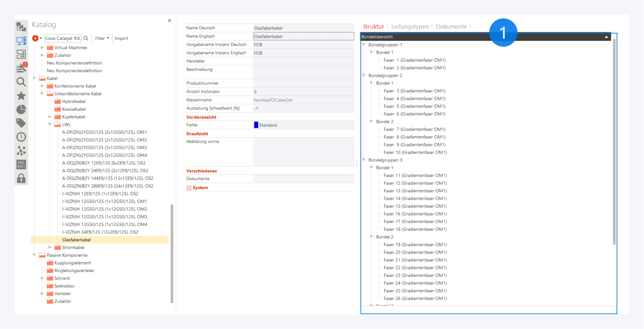Switch to the Leitungstypen tab
This screenshot has width=644, height=329.
pyautogui.click(x=410, y=27)
